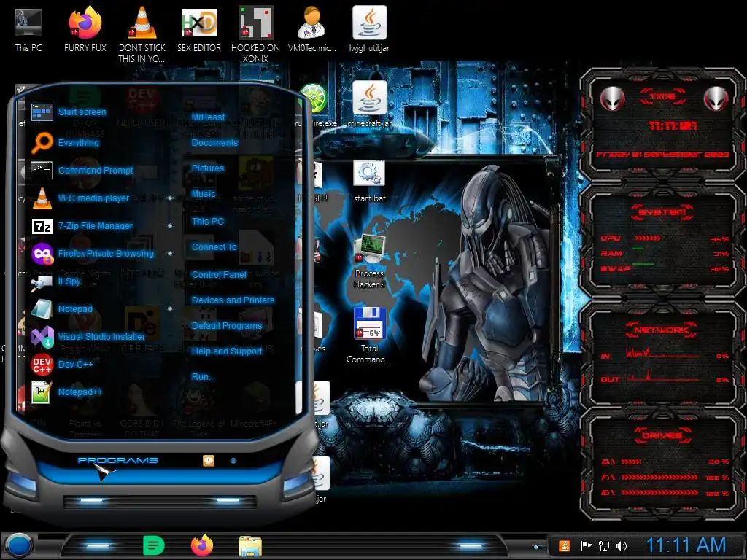This screenshot has width=747, height=560.
Task: Select the Total Command... desktop shortcut
Action: click(x=369, y=335)
